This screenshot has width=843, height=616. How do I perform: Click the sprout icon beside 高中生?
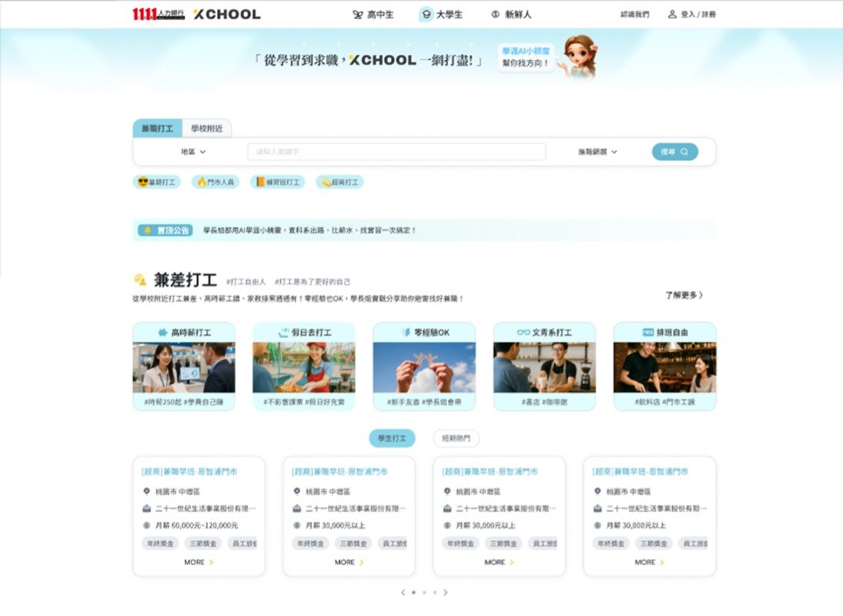tap(357, 15)
